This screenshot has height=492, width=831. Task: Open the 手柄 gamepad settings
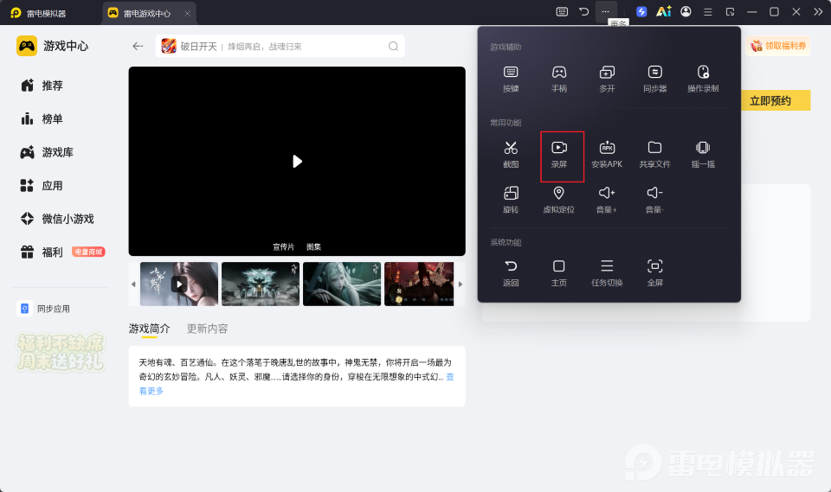click(x=559, y=78)
